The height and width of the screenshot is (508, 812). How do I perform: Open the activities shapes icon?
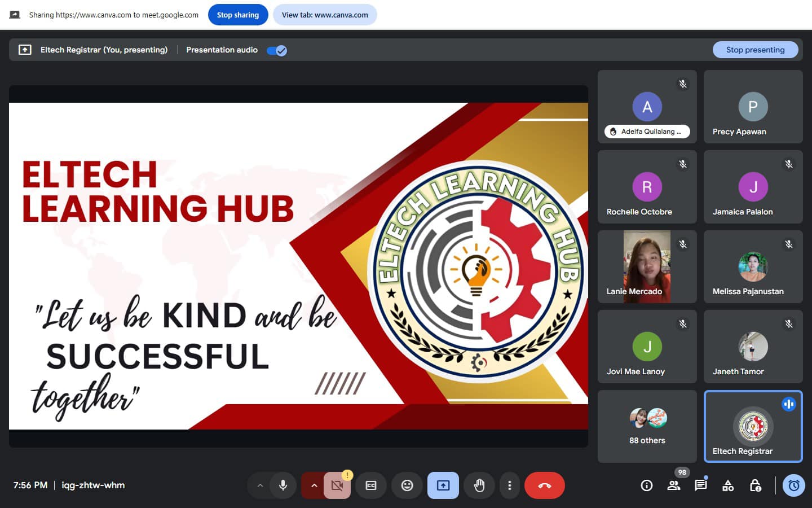click(x=728, y=485)
